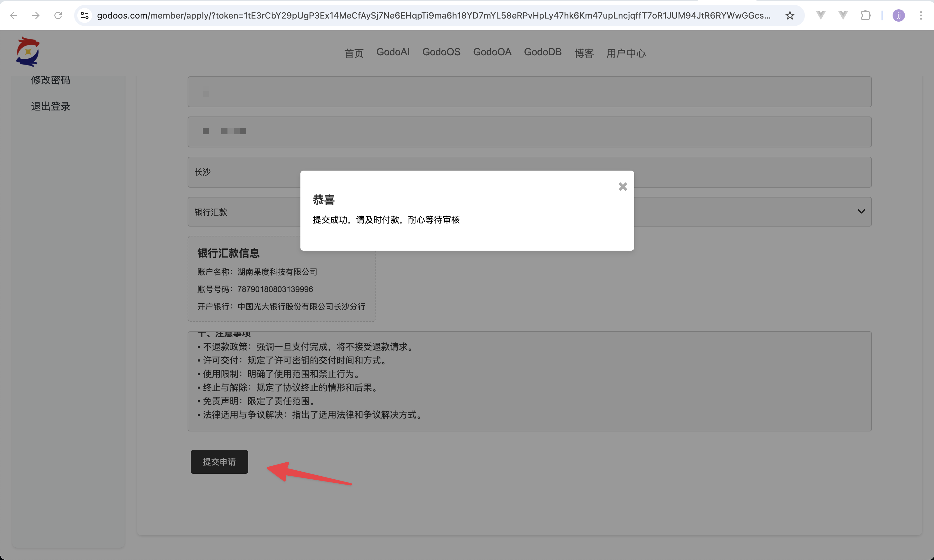Open 用户中心 in the navigation
This screenshot has width=934, height=560.
(626, 53)
